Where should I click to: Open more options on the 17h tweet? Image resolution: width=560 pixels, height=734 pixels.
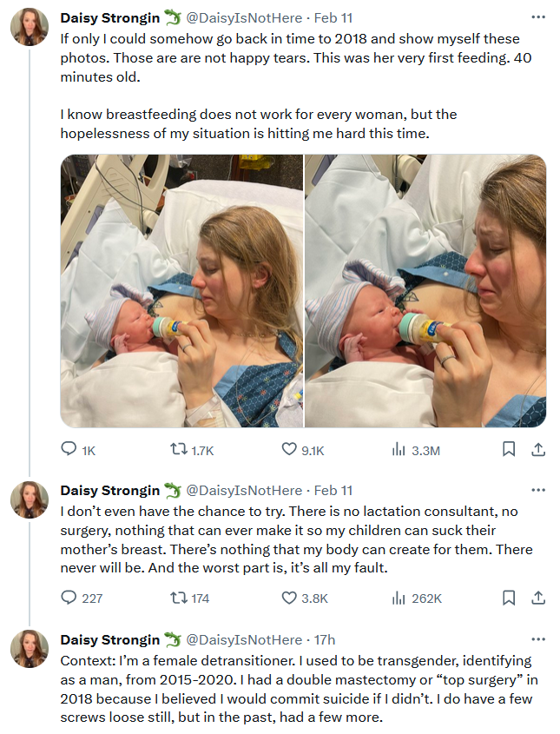[x=538, y=639]
